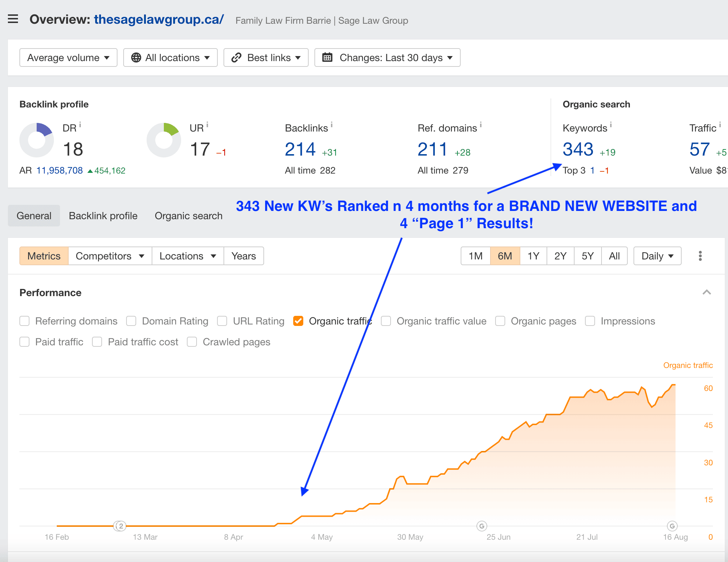Open the Average volume dropdown
Image resolution: width=728 pixels, height=562 pixels.
coord(68,57)
